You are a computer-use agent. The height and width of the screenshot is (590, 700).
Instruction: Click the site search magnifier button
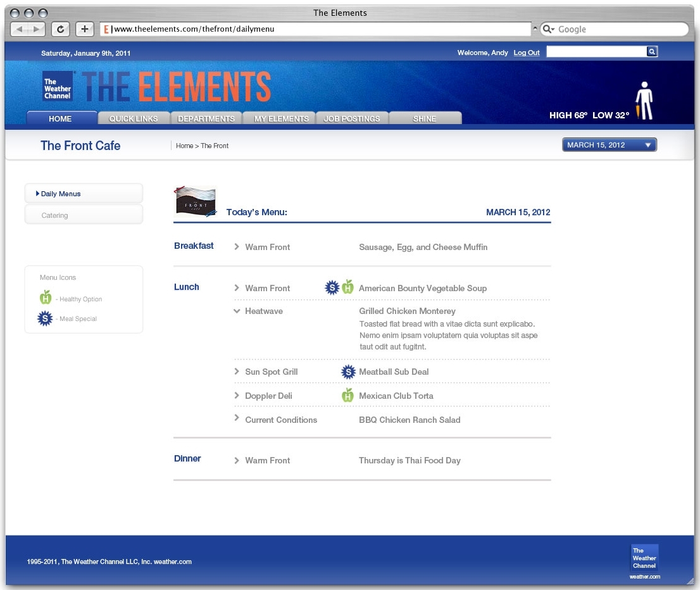(652, 51)
